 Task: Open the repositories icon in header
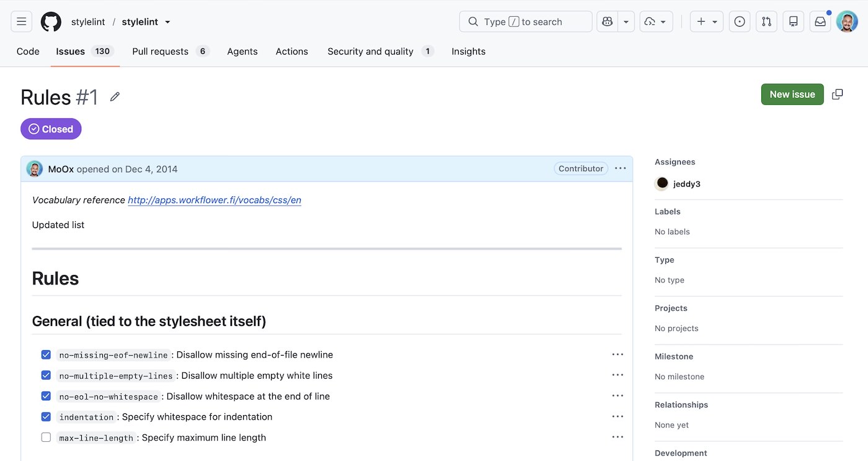[x=793, y=22]
